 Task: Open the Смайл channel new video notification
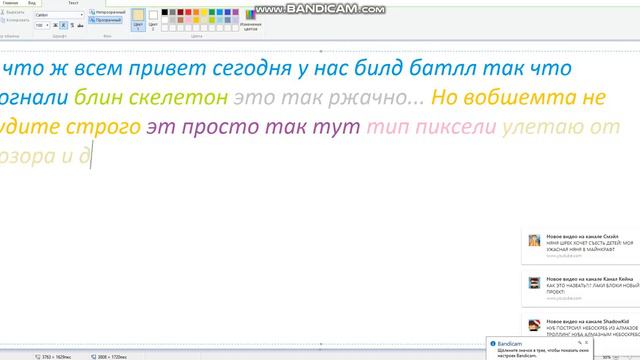pos(581,247)
